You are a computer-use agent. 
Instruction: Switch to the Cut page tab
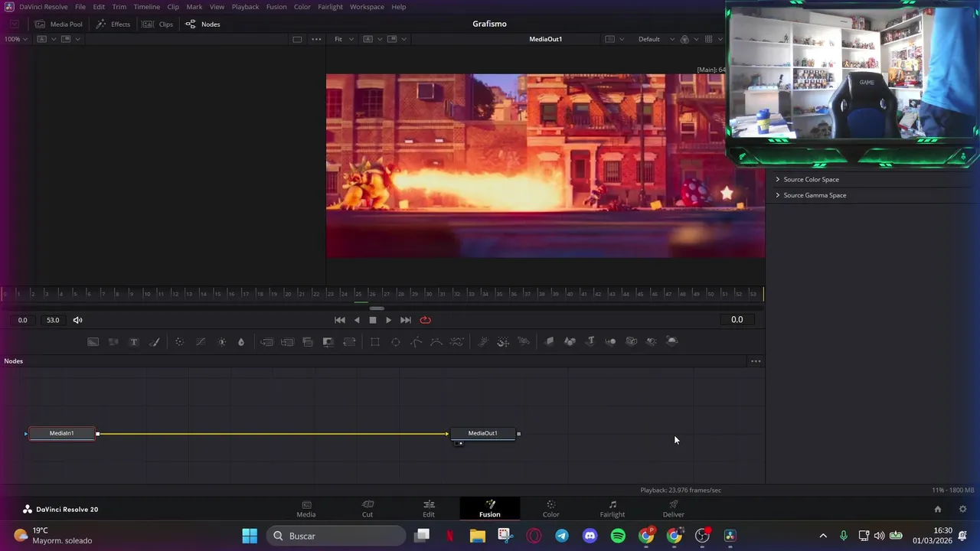coord(367,509)
